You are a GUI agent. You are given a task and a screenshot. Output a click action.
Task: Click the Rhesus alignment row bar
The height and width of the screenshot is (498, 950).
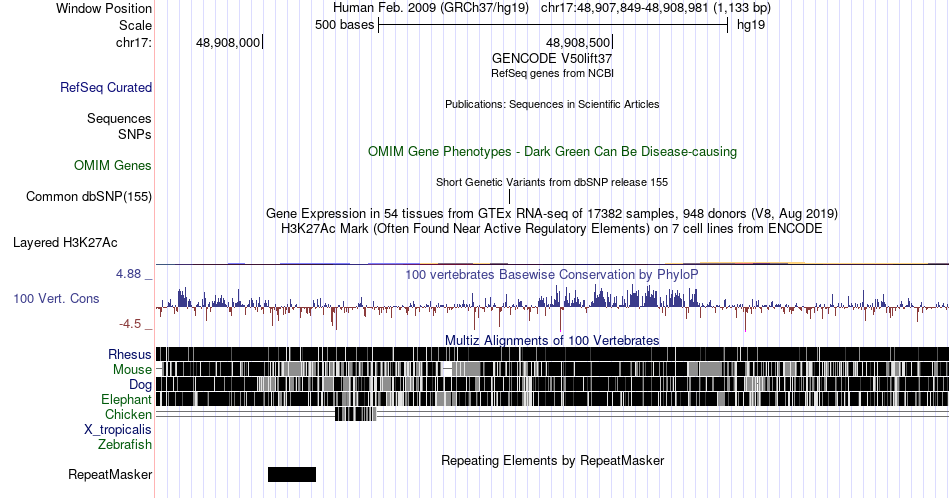click(x=552, y=354)
